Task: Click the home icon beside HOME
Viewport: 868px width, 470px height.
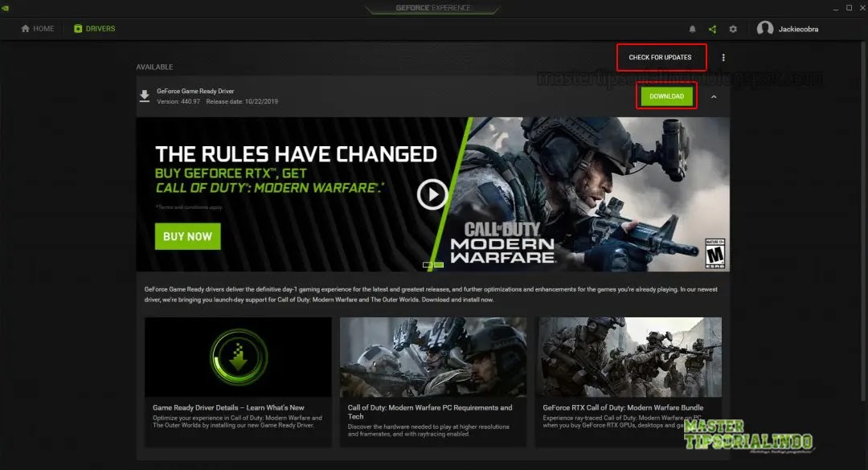Action: (25, 29)
